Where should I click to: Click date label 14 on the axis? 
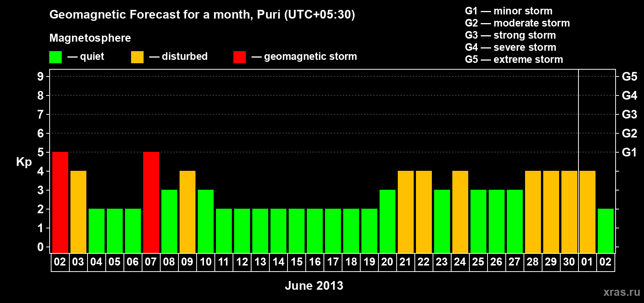coord(278,262)
